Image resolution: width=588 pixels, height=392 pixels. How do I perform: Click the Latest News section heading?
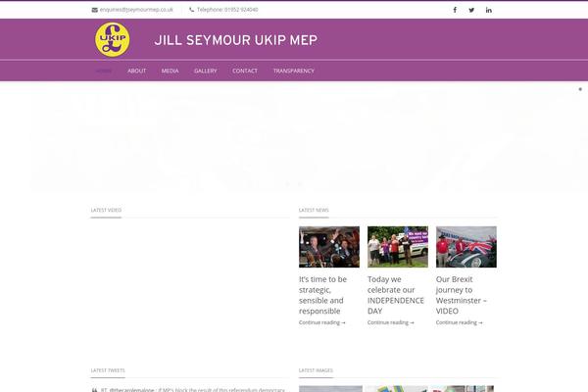[x=314, y=210]
